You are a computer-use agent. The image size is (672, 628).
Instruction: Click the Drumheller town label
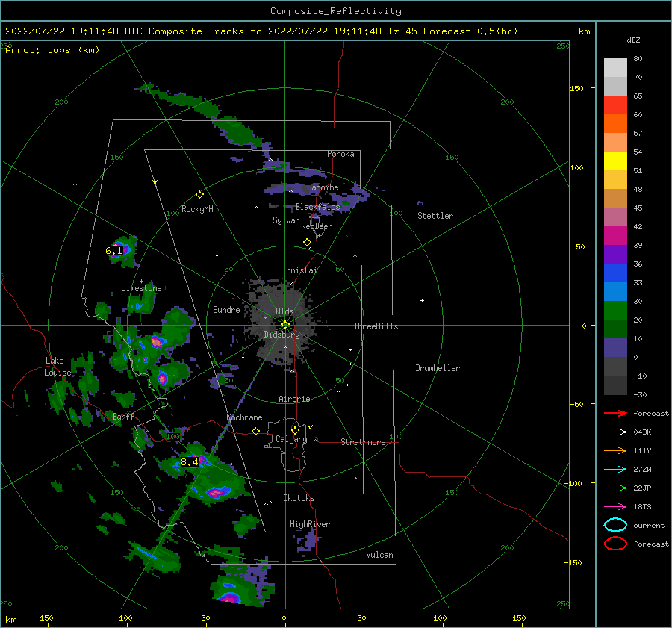438,368
